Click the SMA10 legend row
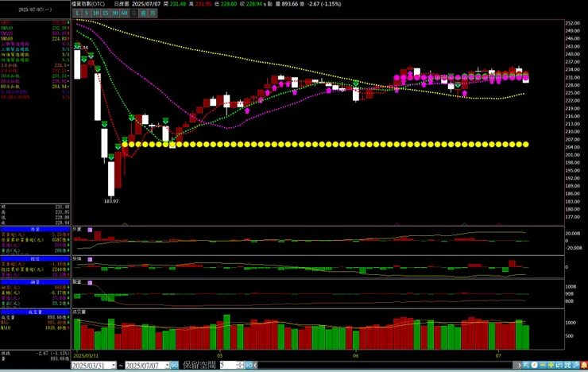This screenshot has width=588, height=372. (x=35, y=28)
